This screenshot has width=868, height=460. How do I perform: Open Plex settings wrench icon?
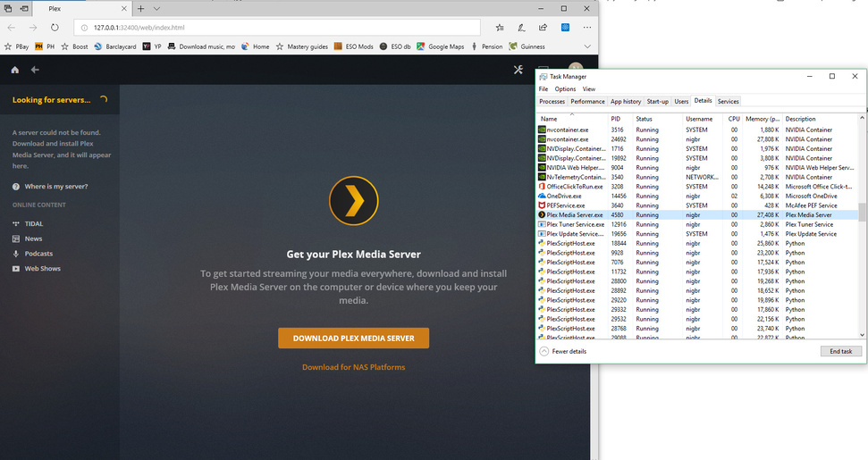click(x=518, y=70)
